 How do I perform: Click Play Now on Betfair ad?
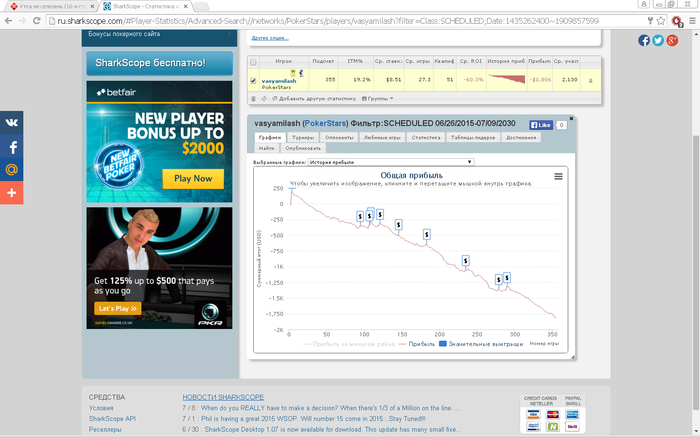[x=193, y=179]
